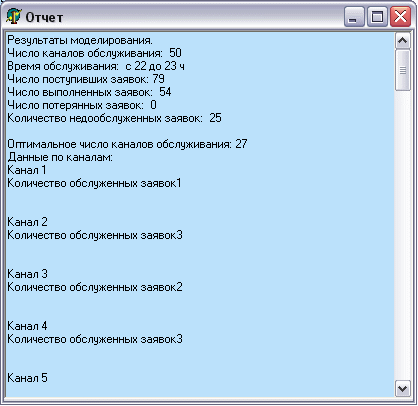
Task: Click the empty scrollbar track below thumb
Action: (403, 236)
